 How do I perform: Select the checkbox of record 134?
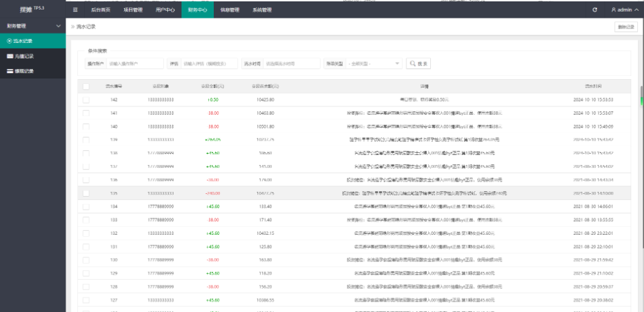pyautogui.click(x=86, y=206)
